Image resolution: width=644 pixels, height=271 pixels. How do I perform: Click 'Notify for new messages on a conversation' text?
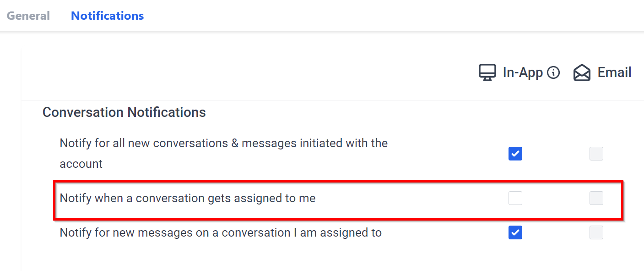click(221, 233)
